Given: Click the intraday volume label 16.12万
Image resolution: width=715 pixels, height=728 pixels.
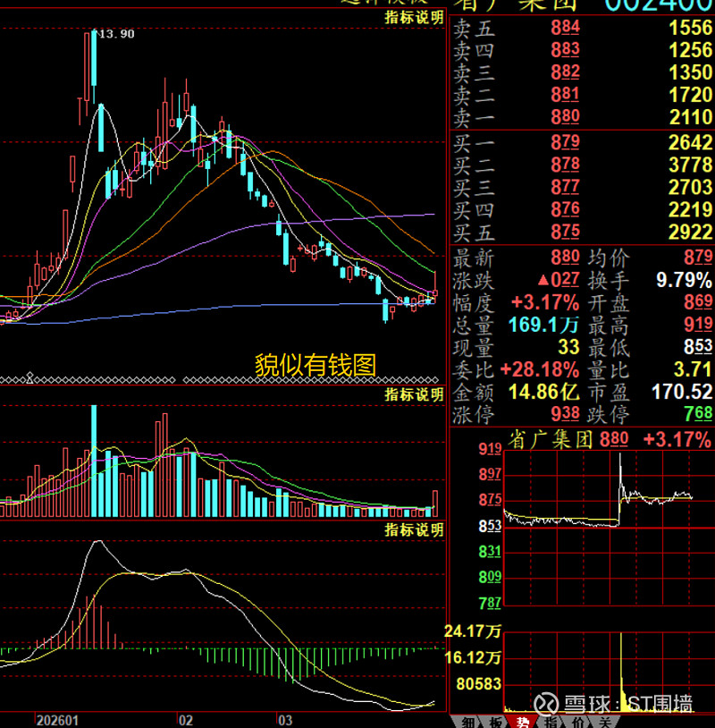Looking at the screenshot, I should [x=472, y=657].
